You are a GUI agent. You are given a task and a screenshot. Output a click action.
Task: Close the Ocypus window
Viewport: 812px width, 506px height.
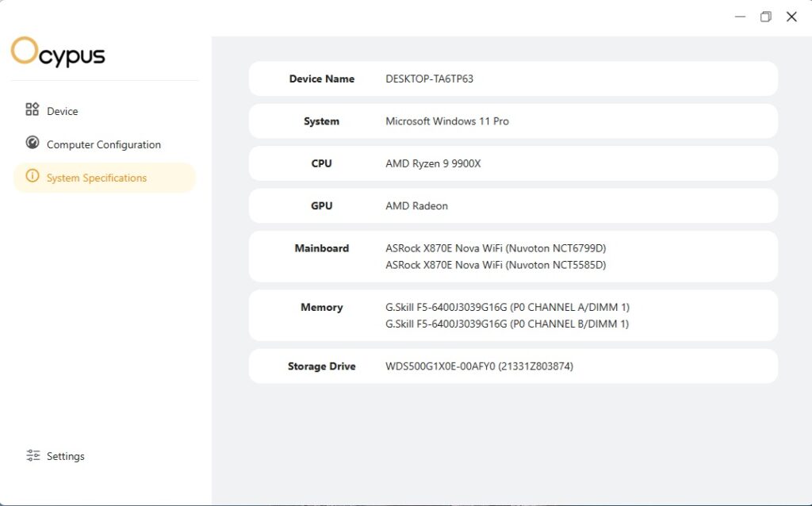click(x=791, y=17)
